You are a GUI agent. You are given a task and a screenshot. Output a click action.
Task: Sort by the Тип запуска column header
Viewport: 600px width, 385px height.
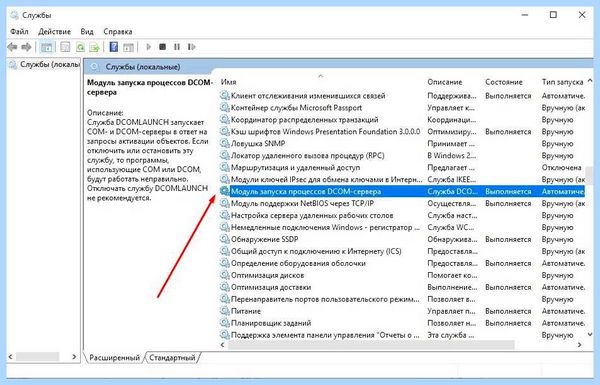pos(562,82)
